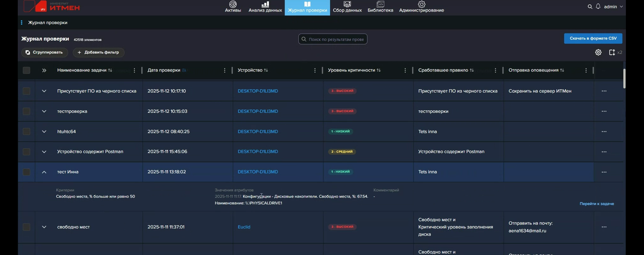Click Скачать в формате CSV button
The image size is (644, 255).
(593, 38)
